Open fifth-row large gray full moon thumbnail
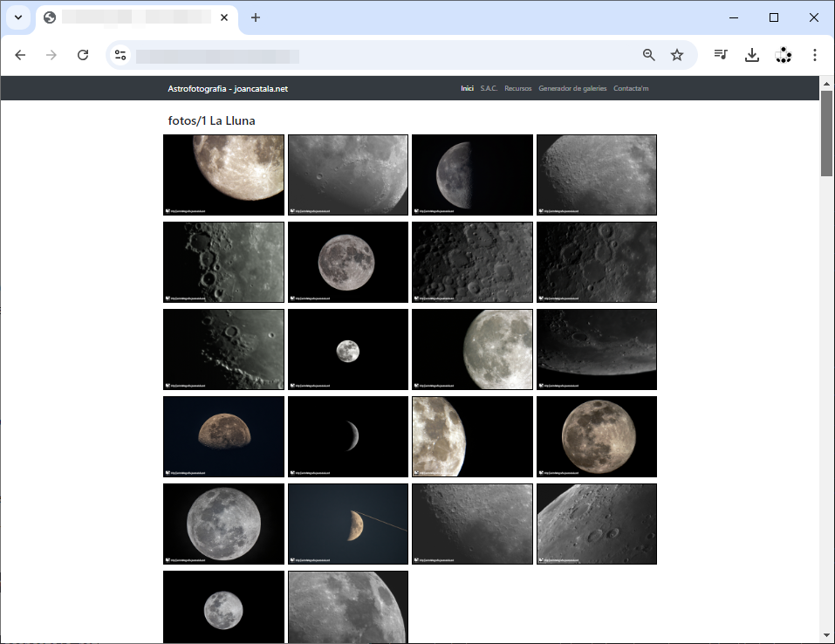Image resolution: width=835 pixels, height=644 pixels. pyautogui.click(x=223, y=524)
